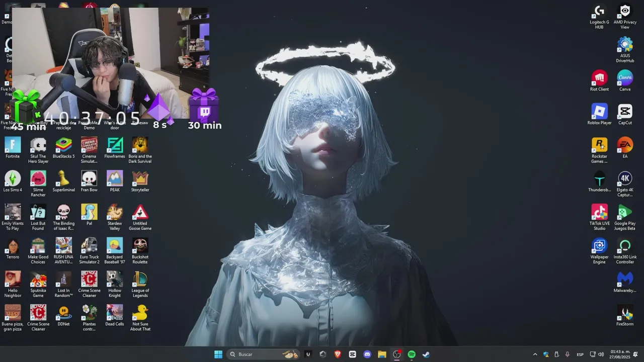Select the Buckshot Roulette icon
644x362 pixels.
click(x=140, y=251)
